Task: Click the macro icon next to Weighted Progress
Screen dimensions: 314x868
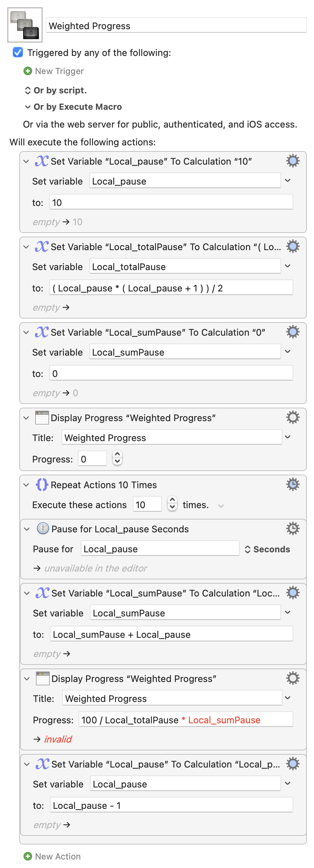Action: click(x=25, y=25)
